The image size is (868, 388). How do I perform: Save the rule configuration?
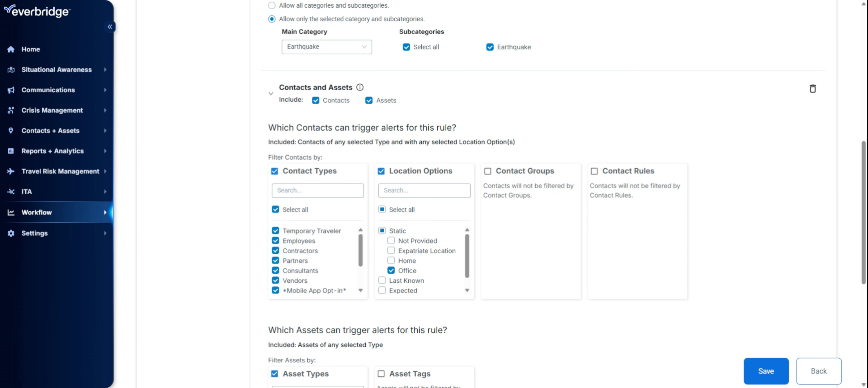point(766,371)
